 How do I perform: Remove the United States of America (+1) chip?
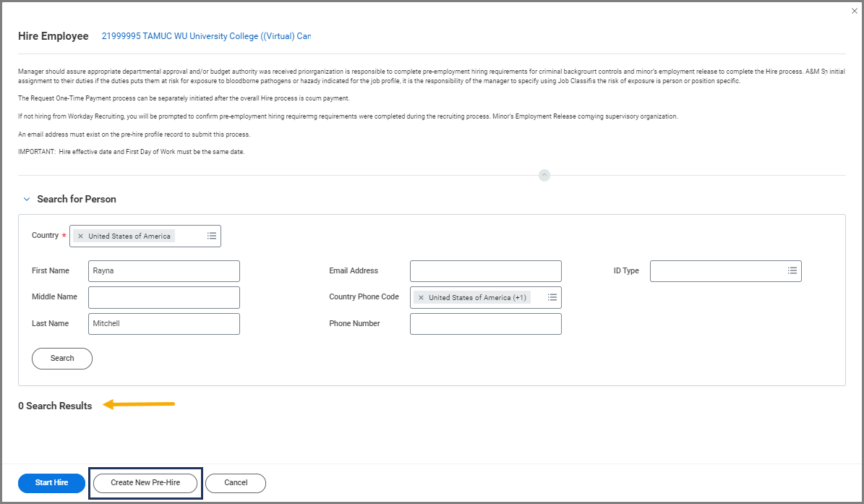tap(421, 298)
